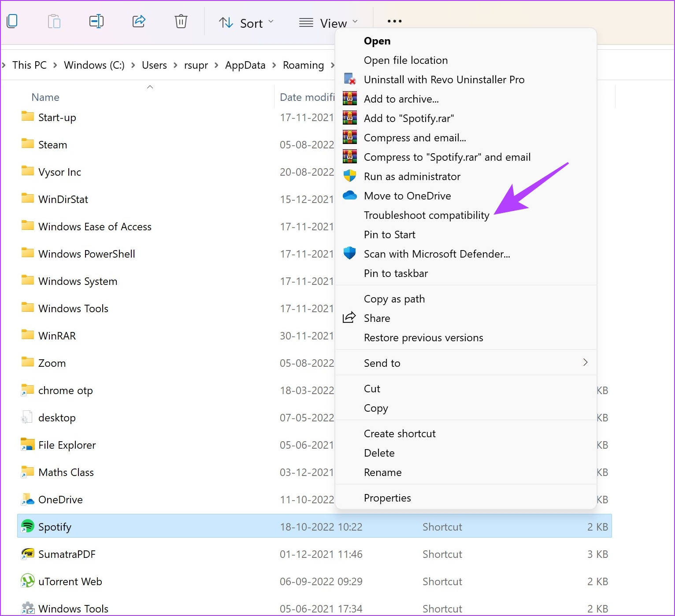Open the See more ellipsis menu
This screenshot has height=616, width=675.
coord(394,21)
